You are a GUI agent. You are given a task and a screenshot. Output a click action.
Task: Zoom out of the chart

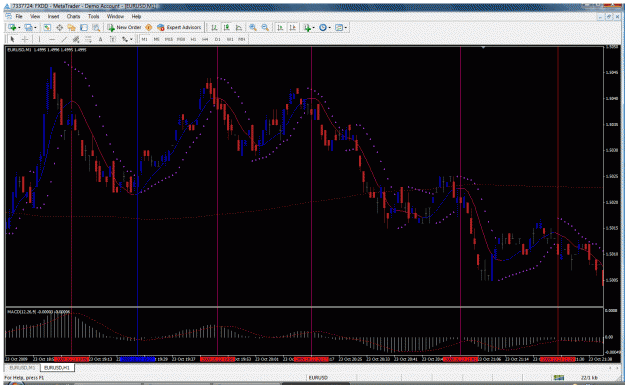coord(265,27)
